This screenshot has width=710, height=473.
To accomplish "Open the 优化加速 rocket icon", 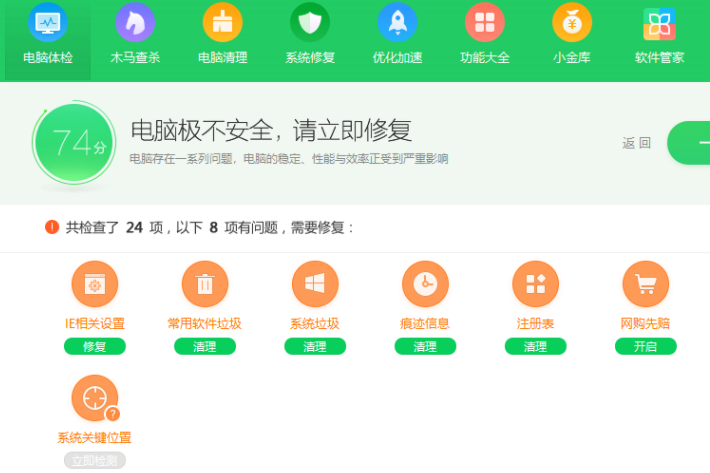I will click(x=398, y=22).
